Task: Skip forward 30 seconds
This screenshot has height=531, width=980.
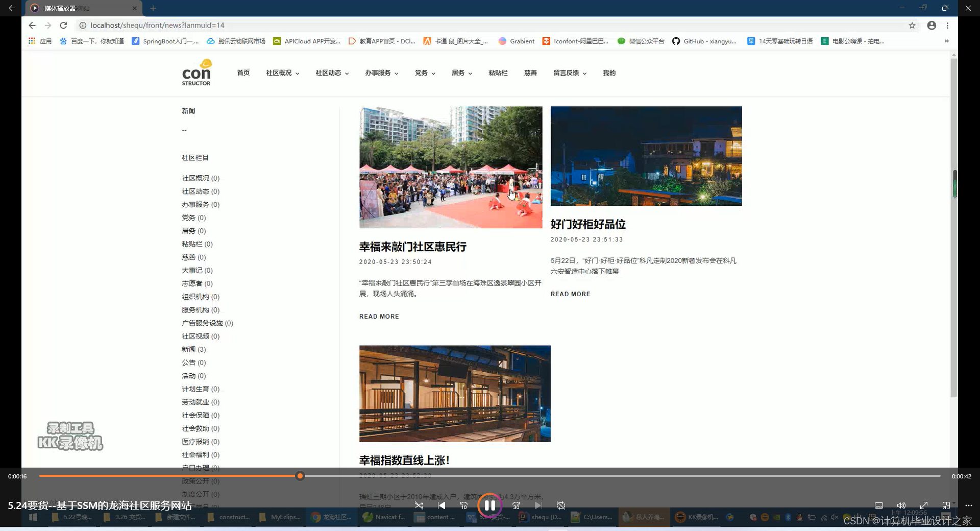Action: tap(516, 505)
